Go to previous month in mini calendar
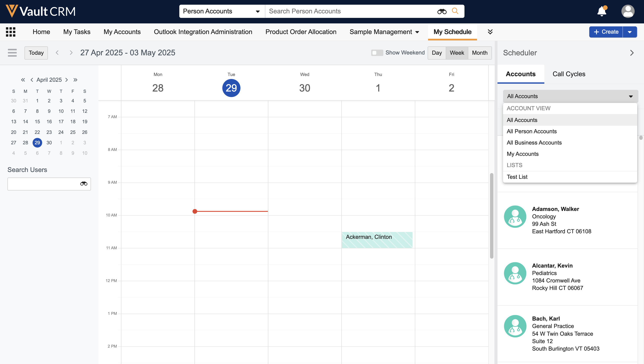This screenshot has width=644, height=364. click(32, 80)
